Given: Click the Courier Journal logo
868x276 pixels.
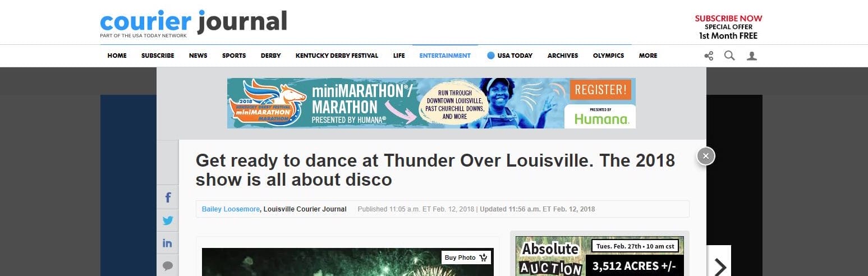Looking at the screenshot, I should tap(193, 22).
